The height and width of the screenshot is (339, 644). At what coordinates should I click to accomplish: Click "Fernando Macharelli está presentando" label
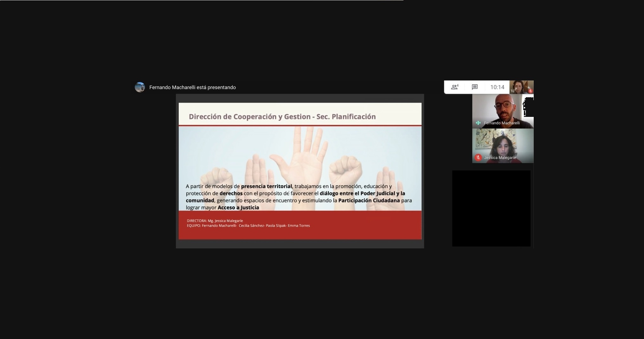192,87
